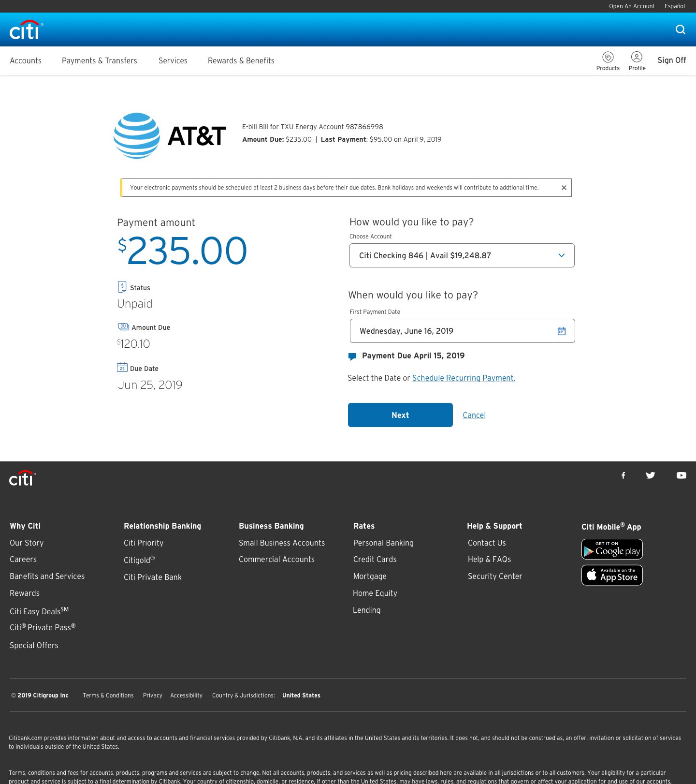Open the Services menu

pos(173,60)
